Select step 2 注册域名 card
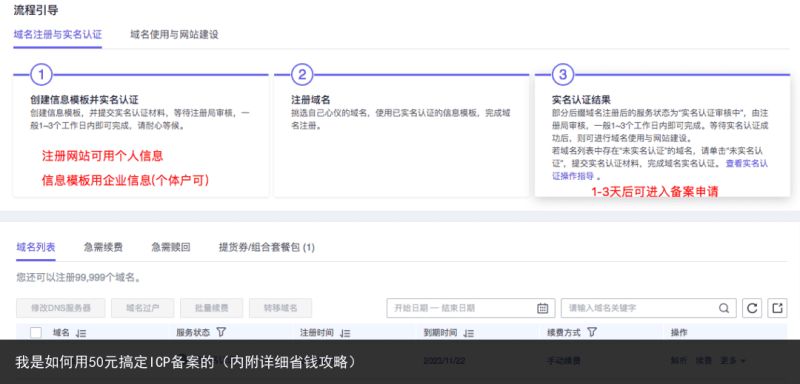800x384 pixels. 402,135
